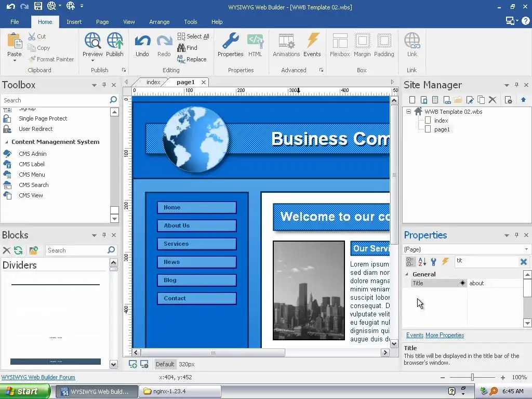The width and height of the screenshot is (532, 399).
Task: Click the edit page pencil icon in Site Manager
Action: tap(470, 100)
